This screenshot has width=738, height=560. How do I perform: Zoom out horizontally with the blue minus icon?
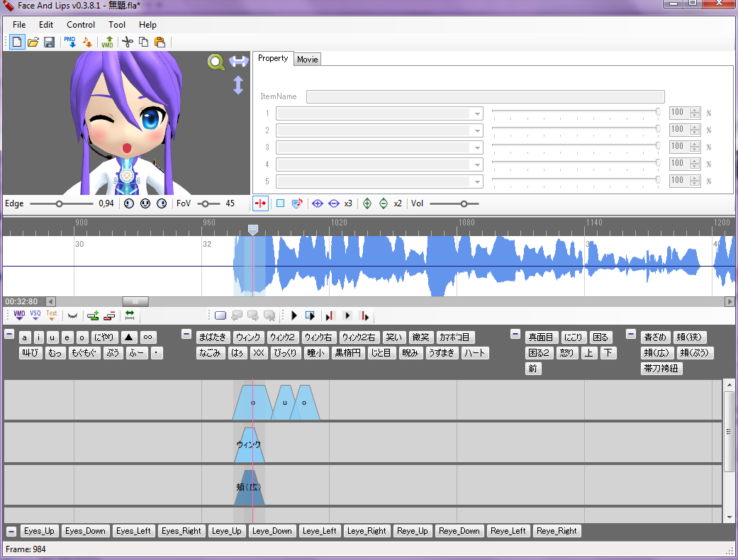click(x=334, y=203)
